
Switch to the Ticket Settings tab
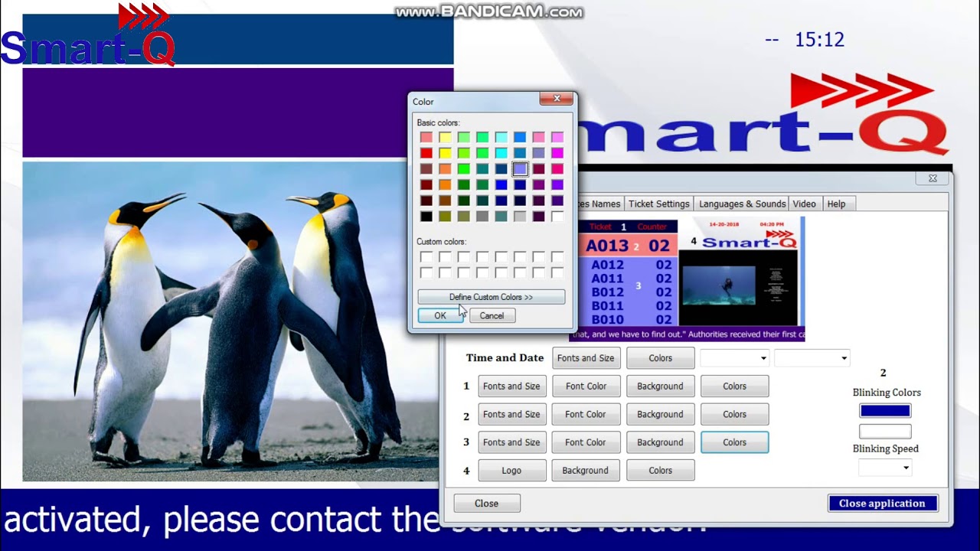click(659, 204)
